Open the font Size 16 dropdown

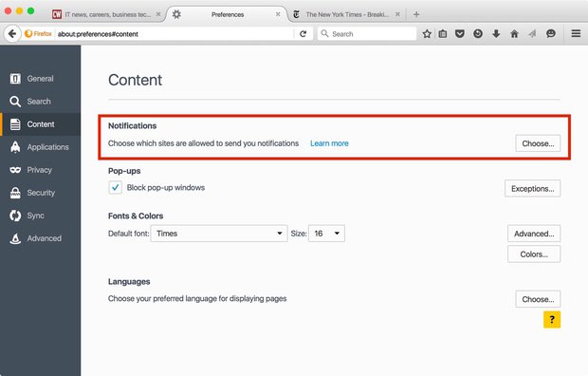pos(326,234)
